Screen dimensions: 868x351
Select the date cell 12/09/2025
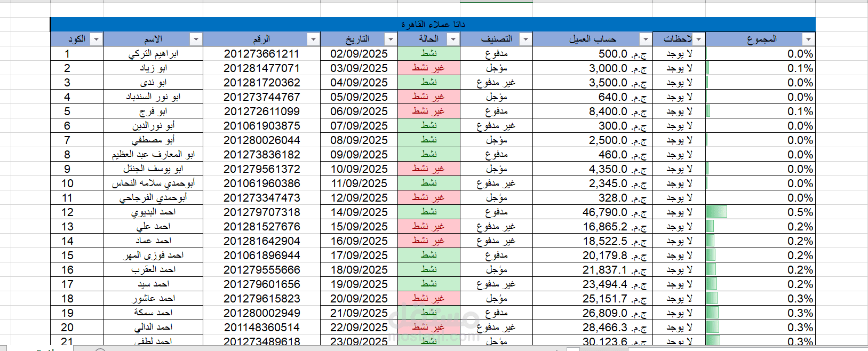coord(359,198)
